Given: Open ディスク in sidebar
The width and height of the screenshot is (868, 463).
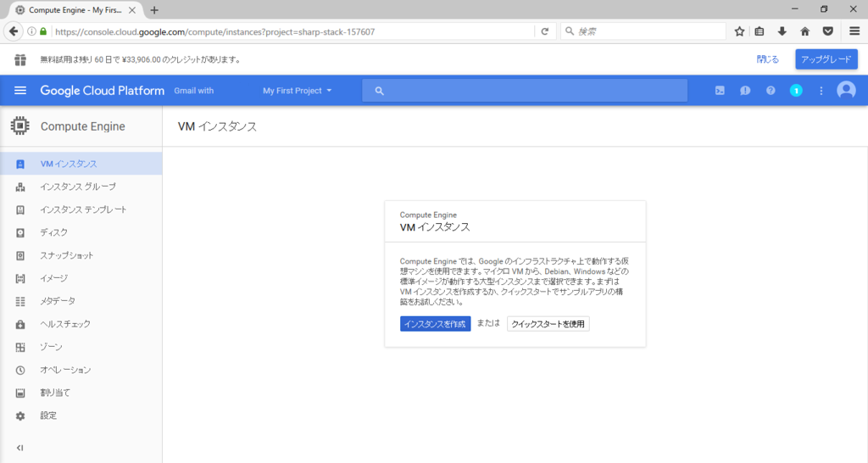Looking at the screenshot, I should point(81,232).
